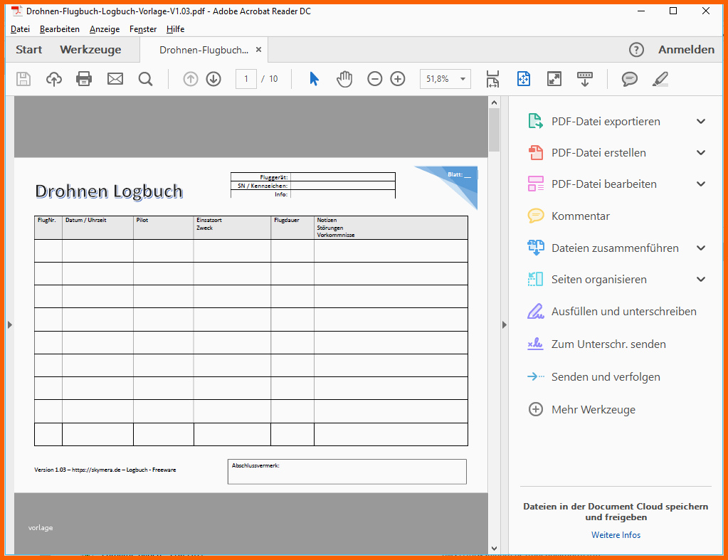This screenshot has height=560, width=728.
Task: Send file by email envelope icon
Action: point(115,79)
